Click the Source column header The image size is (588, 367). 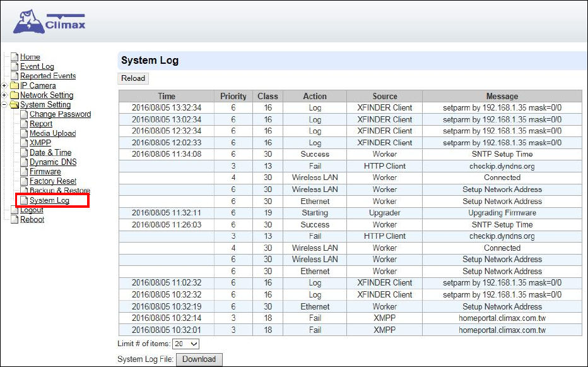coord(385,96)
